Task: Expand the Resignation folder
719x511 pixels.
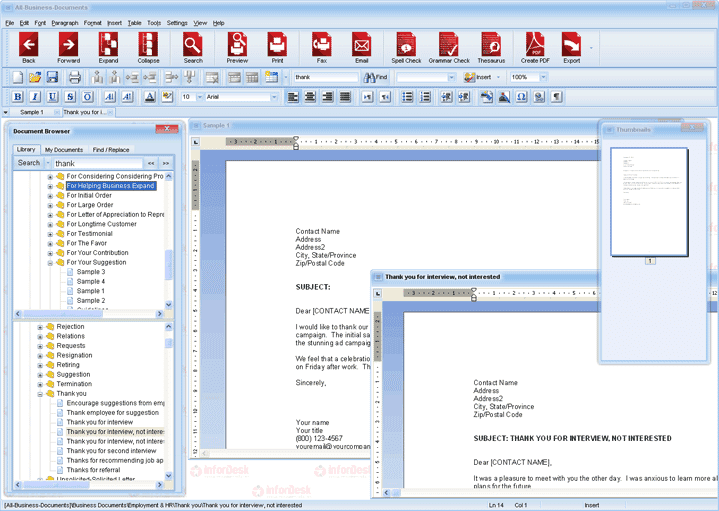Action: (x=40, y=356)
